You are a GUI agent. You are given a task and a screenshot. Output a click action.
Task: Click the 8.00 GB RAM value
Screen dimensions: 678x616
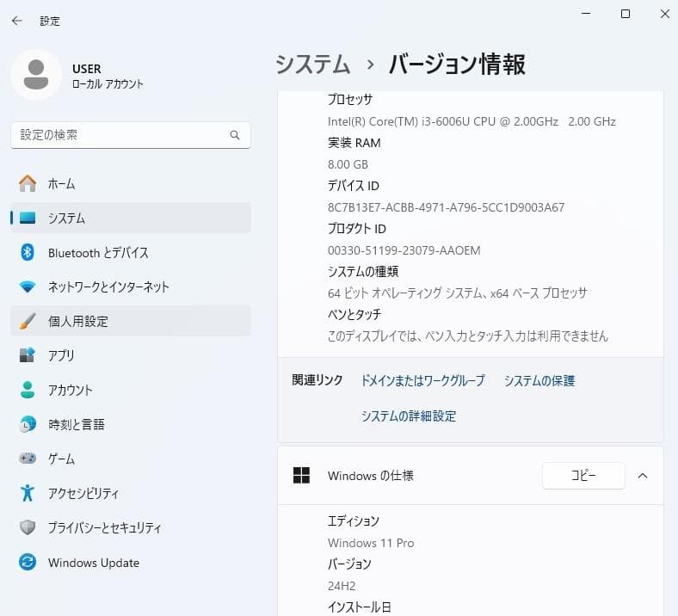pos(348,164)
